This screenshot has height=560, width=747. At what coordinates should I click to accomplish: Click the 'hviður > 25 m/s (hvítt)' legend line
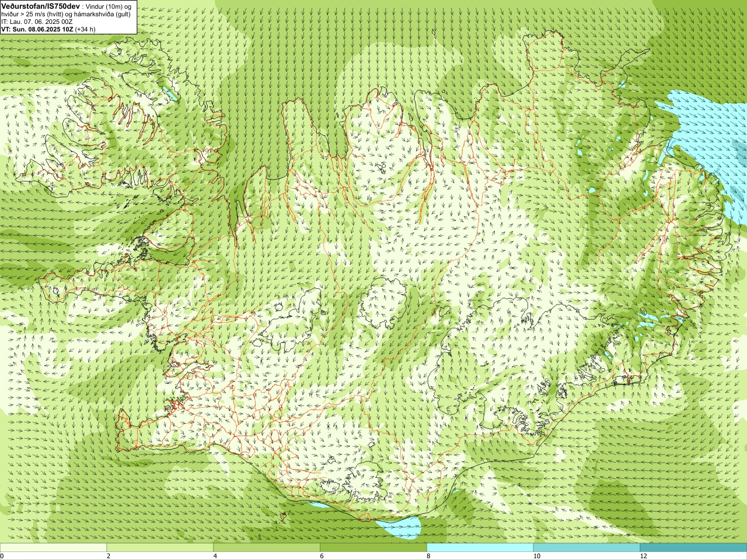point(66,14)
